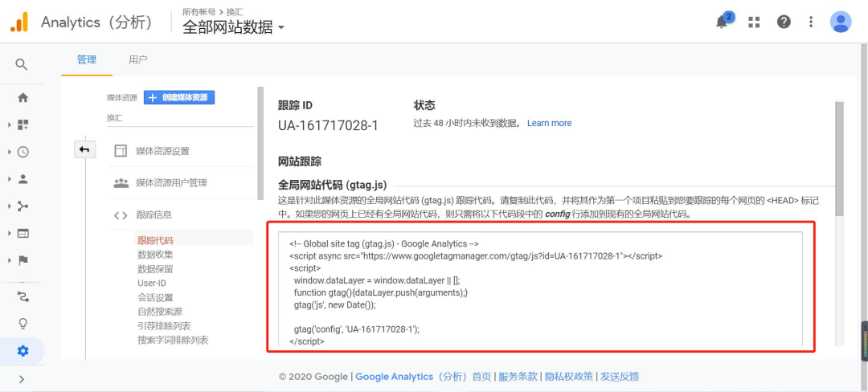
Task: Open Realtime clock icon in sidebar
Action: pyautogui.click(x=23, y=152)
